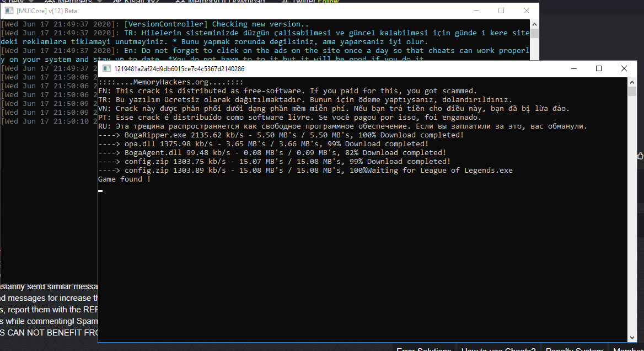
Task: Click the VersionController Checking new version line
Action: click(x=155, y=24)
